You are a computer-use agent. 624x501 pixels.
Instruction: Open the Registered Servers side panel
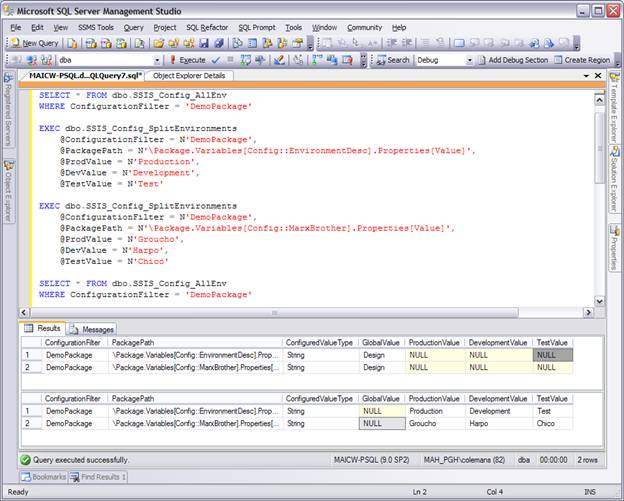[9, 109]
